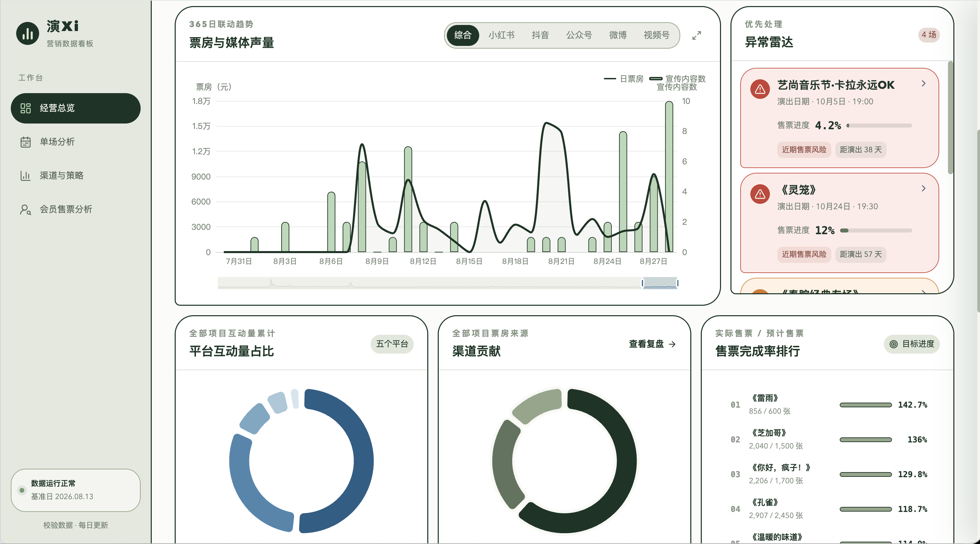Click the 单场分析 calendar icon
The image size is (980, 544).
[x=26, y=142]
